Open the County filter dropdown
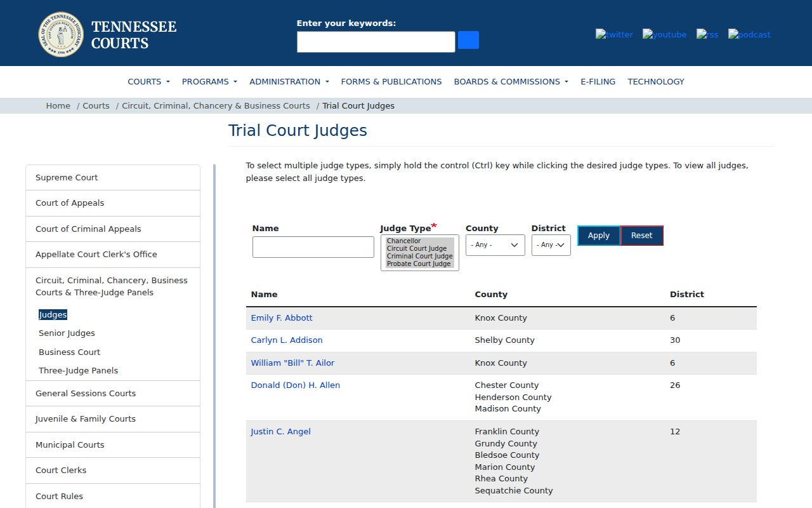Screen dimensions: 812x508 495,245
